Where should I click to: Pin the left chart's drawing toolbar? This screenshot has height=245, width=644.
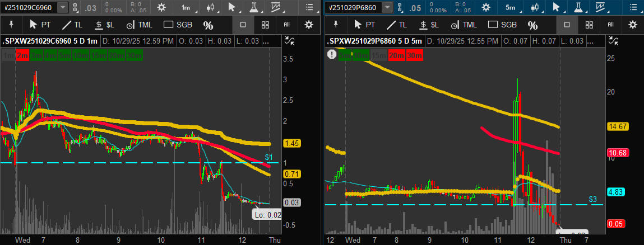coord(12,25)
